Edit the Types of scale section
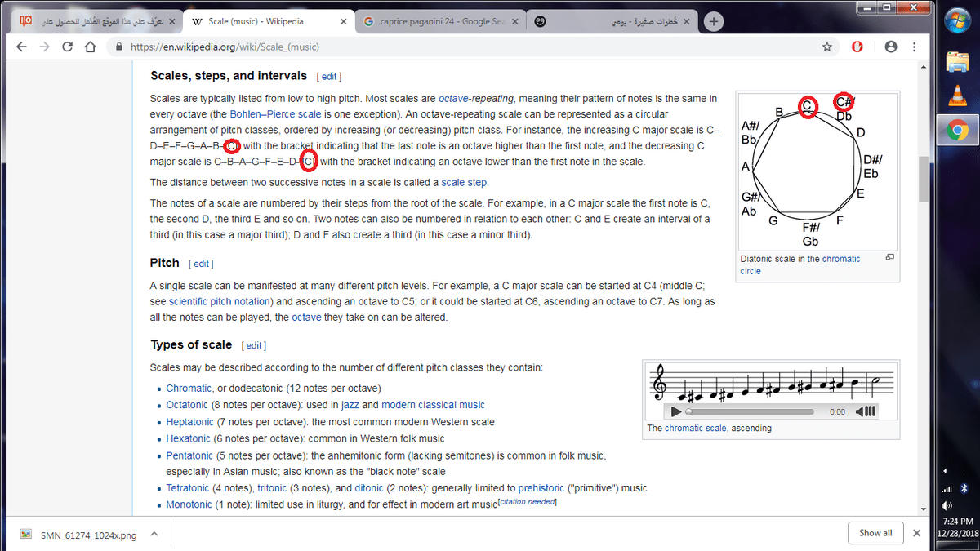The width and height of the screenshot is (980, 551). (x=253, y=345)
